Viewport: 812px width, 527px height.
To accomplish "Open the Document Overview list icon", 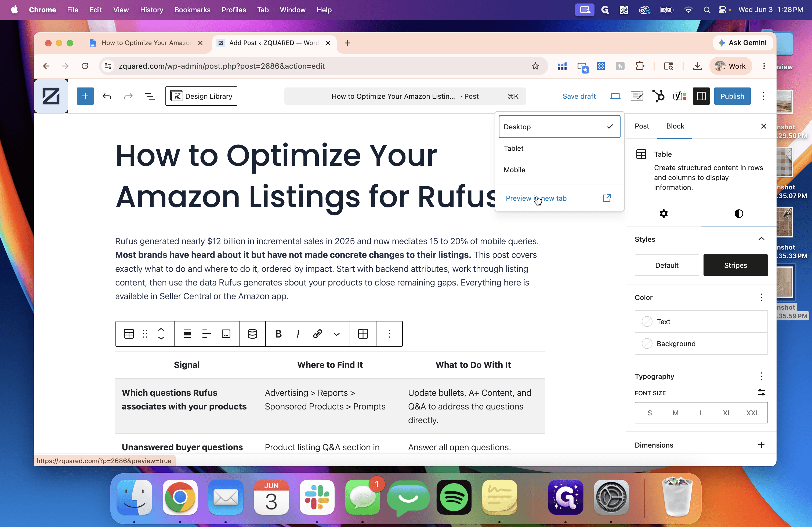I will pos(150,96).
